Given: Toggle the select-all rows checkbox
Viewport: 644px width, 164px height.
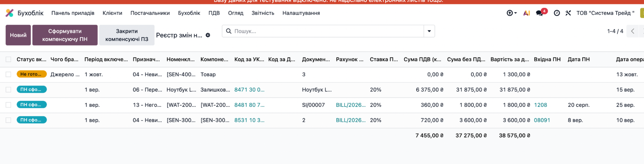Looking at the screenshot, I should [x=8, y=59].
